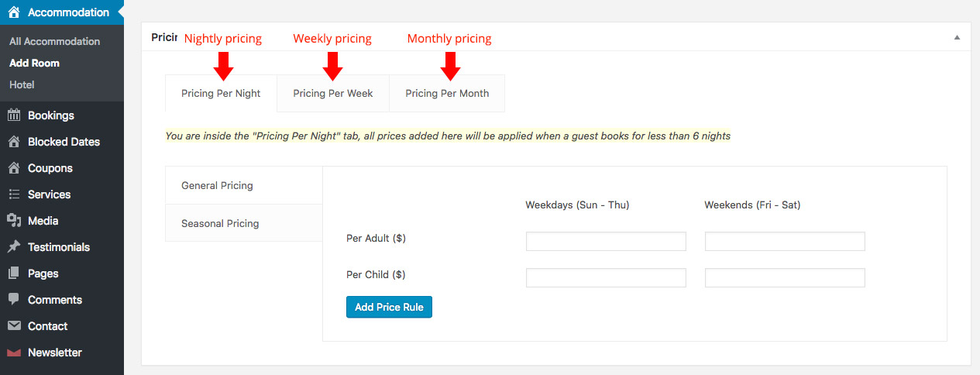The width and height of the screenshot is (980, 375).
Task: Go to the Hotel submenu link
Action: click(x=22, y=84)
